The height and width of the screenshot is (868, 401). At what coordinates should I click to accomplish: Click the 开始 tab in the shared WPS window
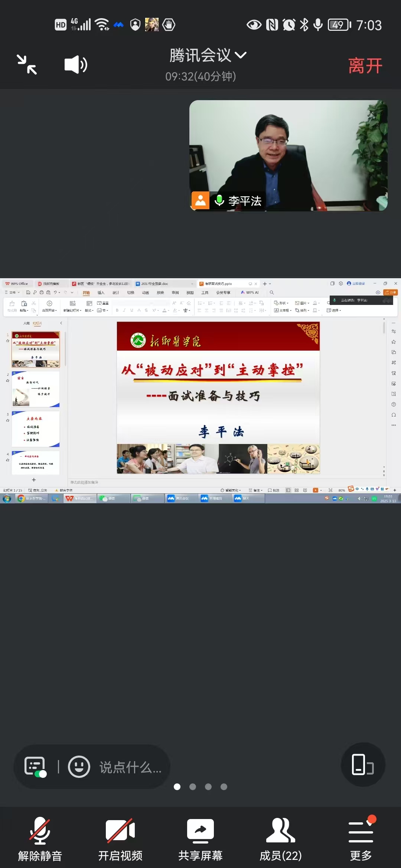point(86,293)
